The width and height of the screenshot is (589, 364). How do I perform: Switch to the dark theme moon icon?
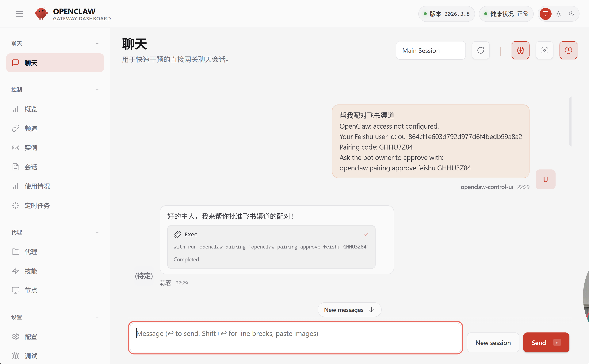point(571,14)
